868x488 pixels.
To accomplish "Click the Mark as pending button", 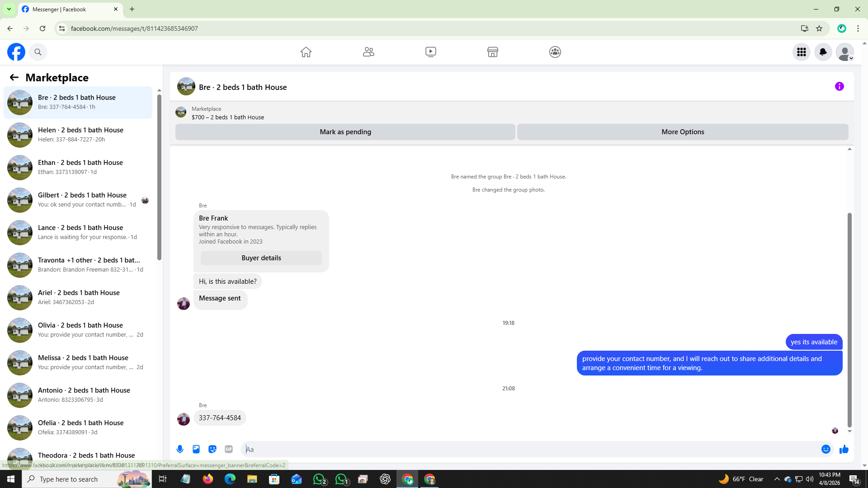I will coord(345,132).
